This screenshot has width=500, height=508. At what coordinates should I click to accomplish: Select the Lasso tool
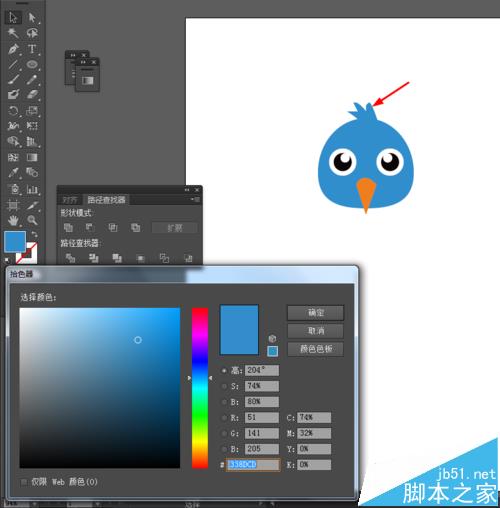(x=32, y=33)
